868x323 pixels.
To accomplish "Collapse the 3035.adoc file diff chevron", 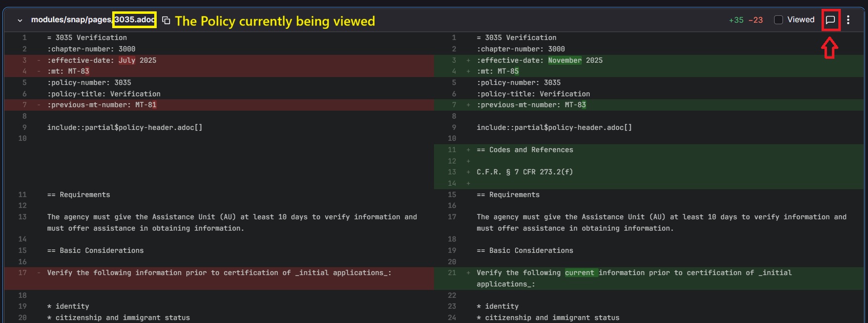I will point(20,20).
